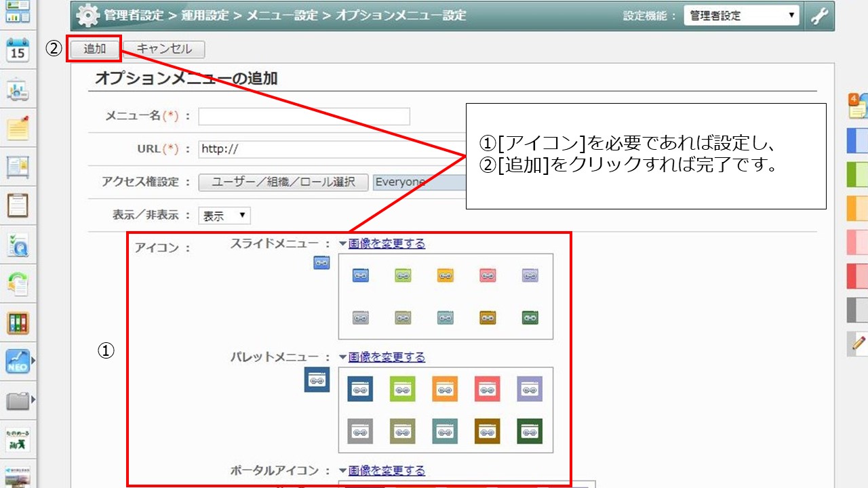Pick the orange palette menu icon
This screenshot has width=868, height=488.
(x=445, y=389)
